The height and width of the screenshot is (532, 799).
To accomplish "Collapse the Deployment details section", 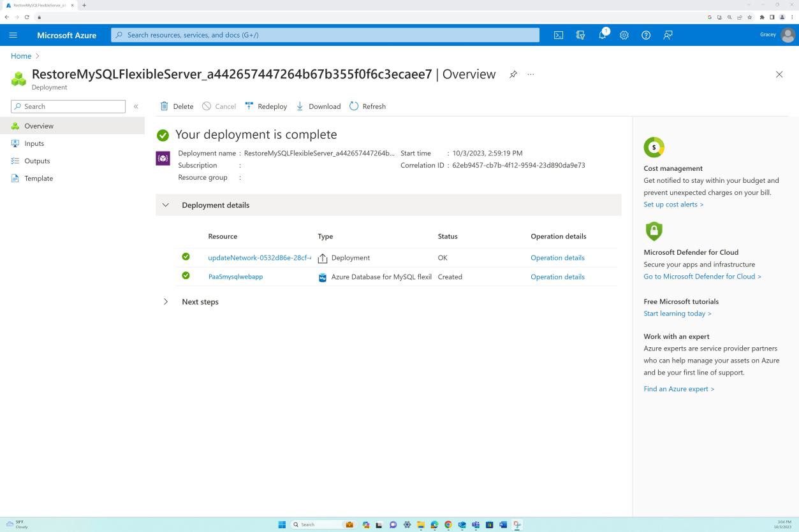I will click(x=166, y=205).
